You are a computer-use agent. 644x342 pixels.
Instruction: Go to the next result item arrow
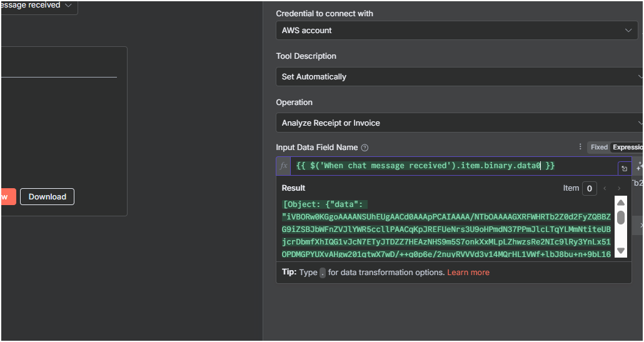pos(619,188)
